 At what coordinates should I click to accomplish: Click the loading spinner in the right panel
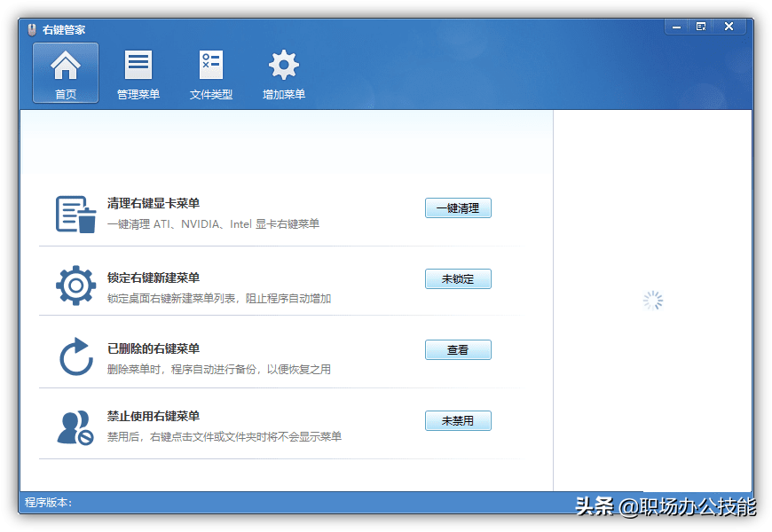(x=653, y=301)
